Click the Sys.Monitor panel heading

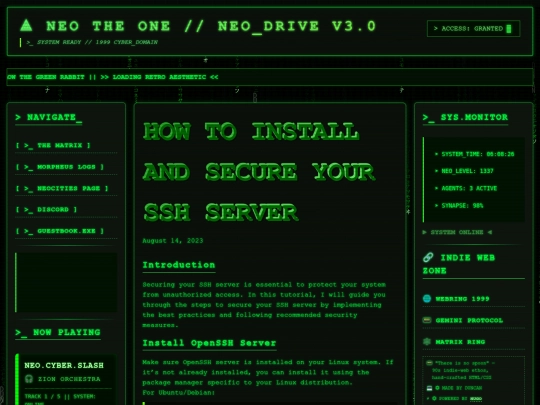click(465, 117)
